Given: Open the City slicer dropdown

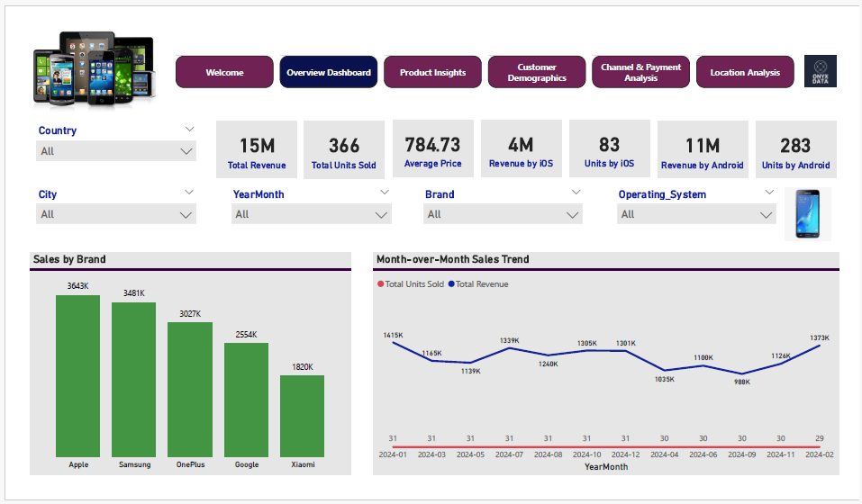Looking at the screenshot, I should point(116,214).
